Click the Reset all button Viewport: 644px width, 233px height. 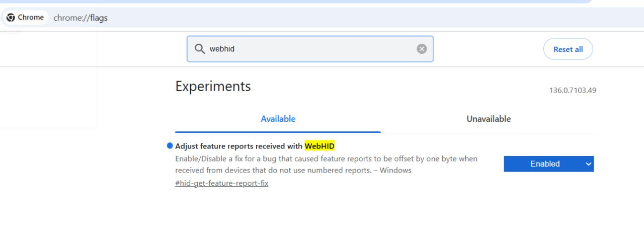coord(568,49)
